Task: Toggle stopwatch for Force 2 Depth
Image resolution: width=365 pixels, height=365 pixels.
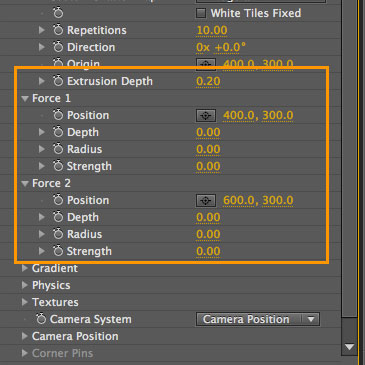Action: 58,217
